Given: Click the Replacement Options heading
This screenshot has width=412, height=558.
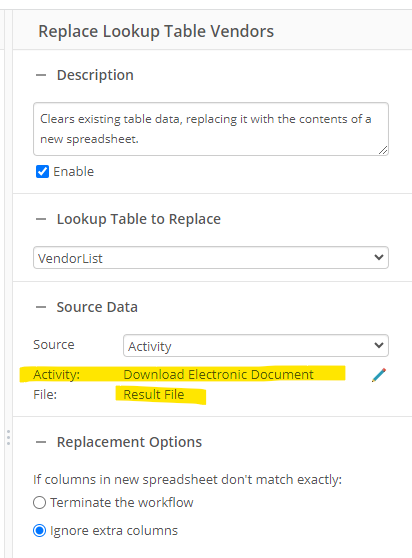Looking at the screenshot, I should [130, 442].
